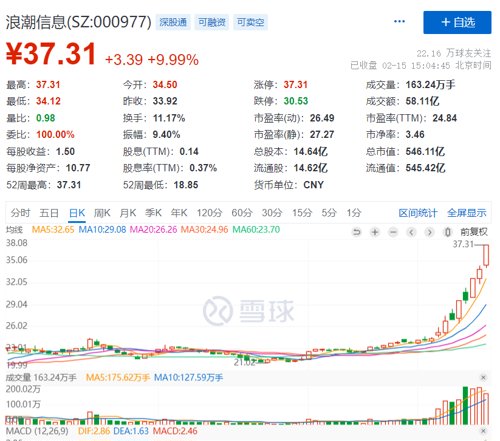Select the 年K tab
The image size is (500, 441).
click(179, 213)
